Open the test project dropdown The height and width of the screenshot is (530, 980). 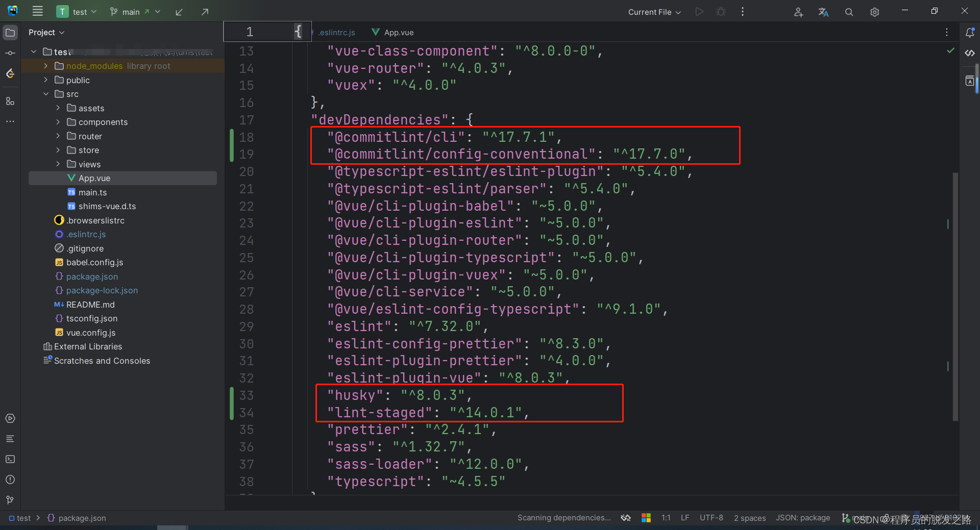point(77,12)
